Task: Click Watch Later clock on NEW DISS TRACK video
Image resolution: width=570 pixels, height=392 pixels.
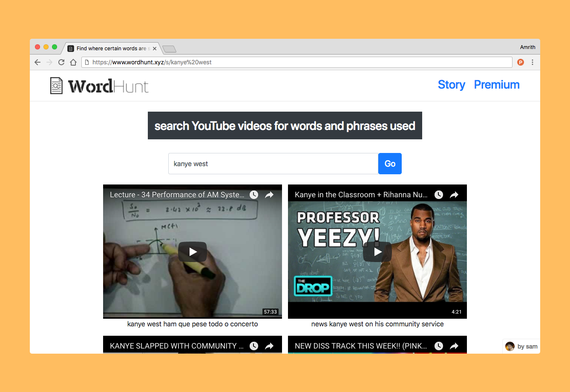Action: pyautogui.click(x=439, y=346)
